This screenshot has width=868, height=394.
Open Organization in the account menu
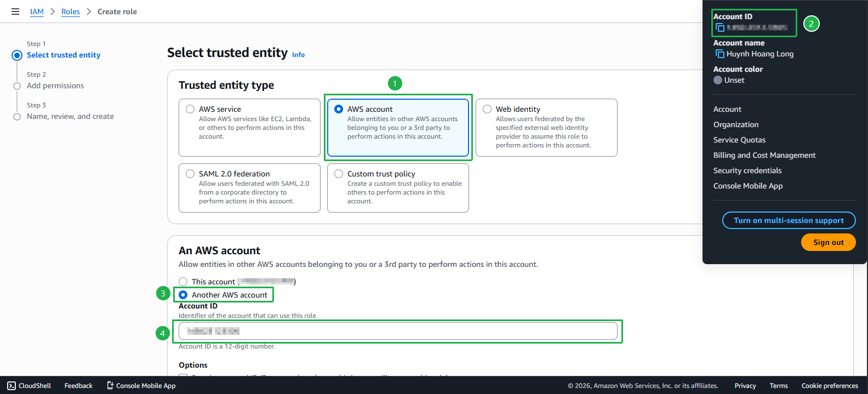coord(736,124)
